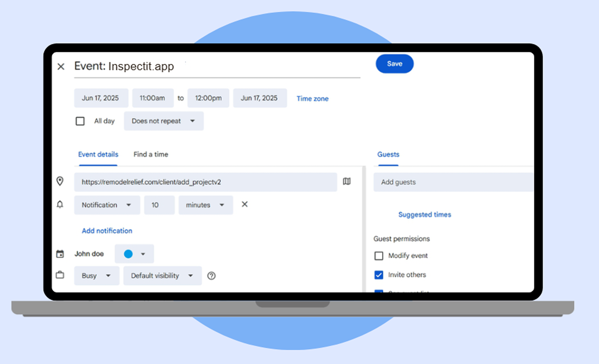
Task: Open the minutes unit dropdown
Action: tap(205, 205)
